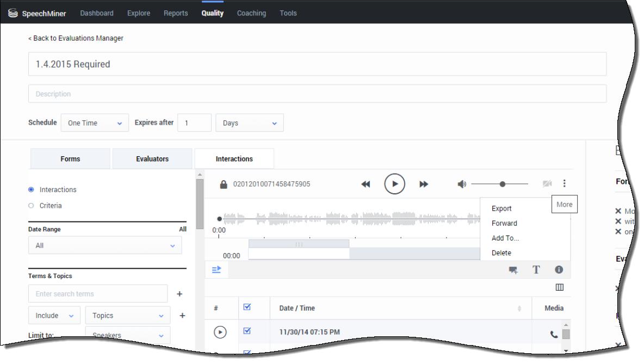Adjust the volume slider handle
The width and height of the screenshot is (644, 363).
(x=503, y=184)
